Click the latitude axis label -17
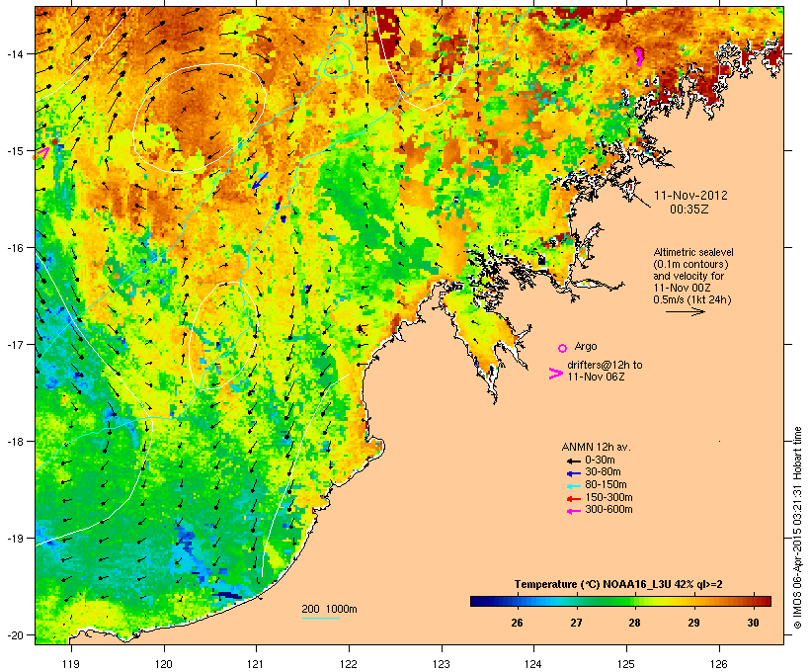The image size is (810, 672). click(x=15, y=344)
